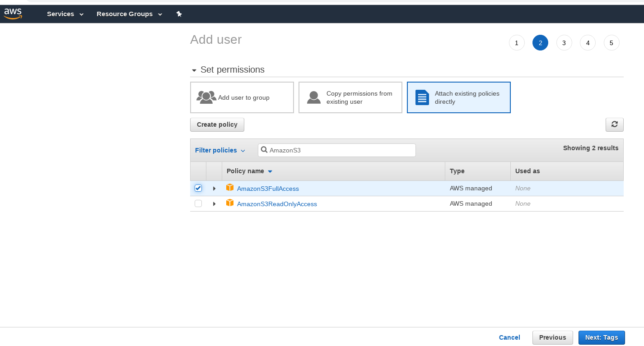644x346 pixels.
Task: Click the pin shortcut icon in navbar
Action: click(x=179, y=14)
